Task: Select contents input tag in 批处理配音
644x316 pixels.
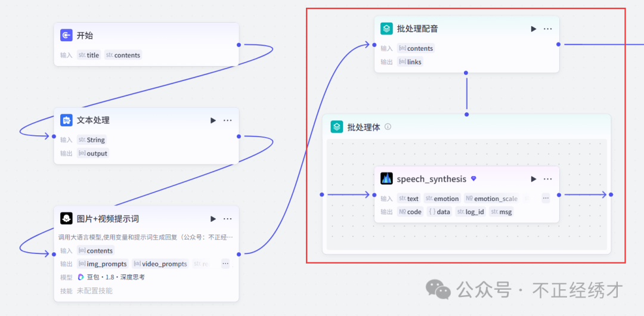Action: [x=416, y=48]
